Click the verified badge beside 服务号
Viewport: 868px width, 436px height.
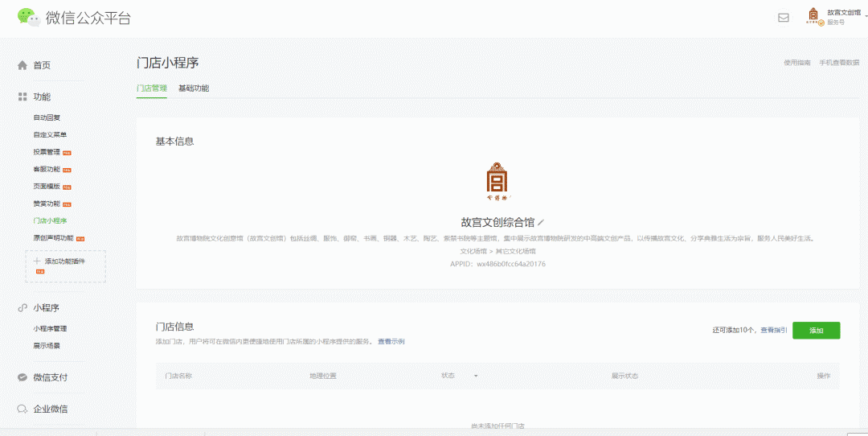821,23
